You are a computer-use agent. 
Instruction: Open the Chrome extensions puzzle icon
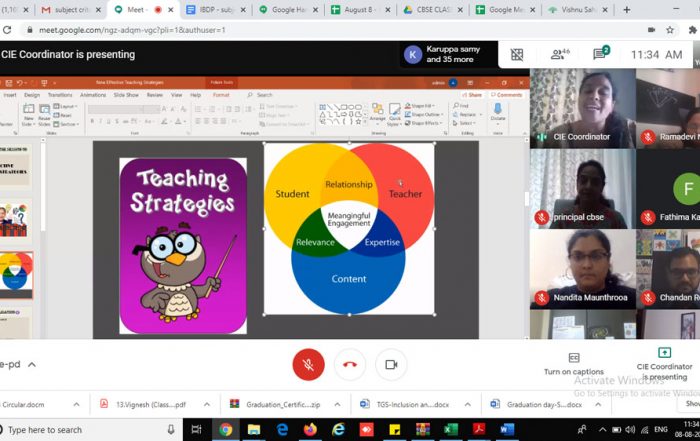(692, 30)
